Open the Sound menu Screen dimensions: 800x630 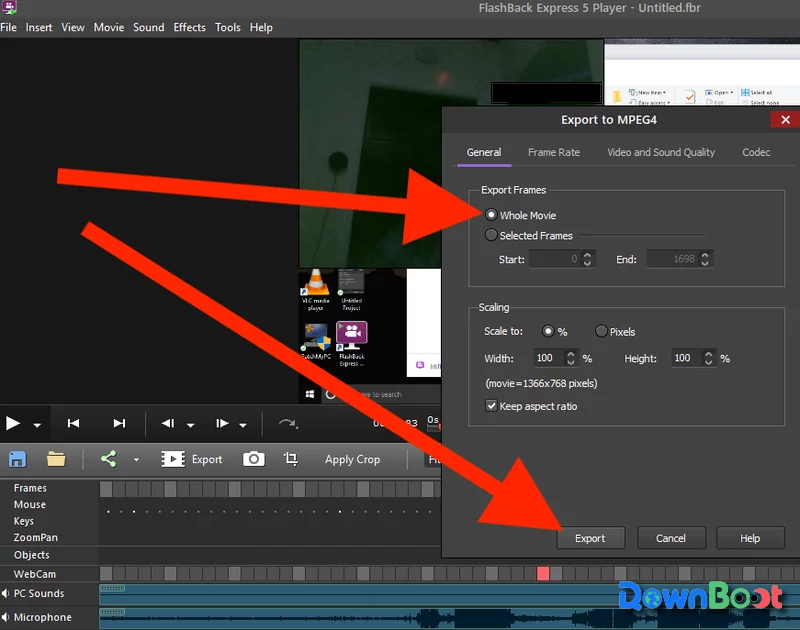148,28
